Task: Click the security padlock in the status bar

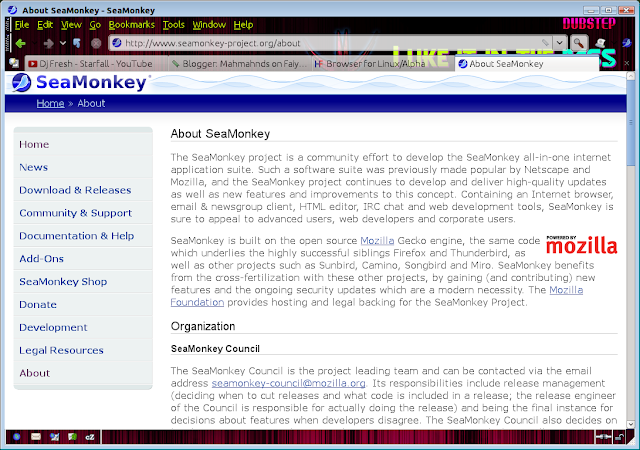Action: click(x=620, y=437)
